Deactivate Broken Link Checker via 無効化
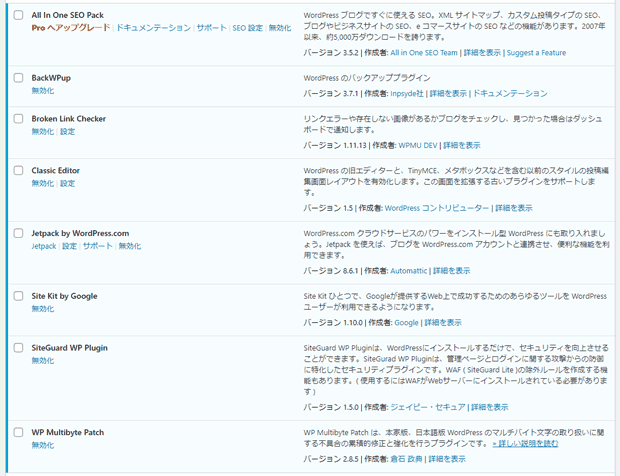The image size is (620, 476). pyautogui.click(x=43, y=132)
